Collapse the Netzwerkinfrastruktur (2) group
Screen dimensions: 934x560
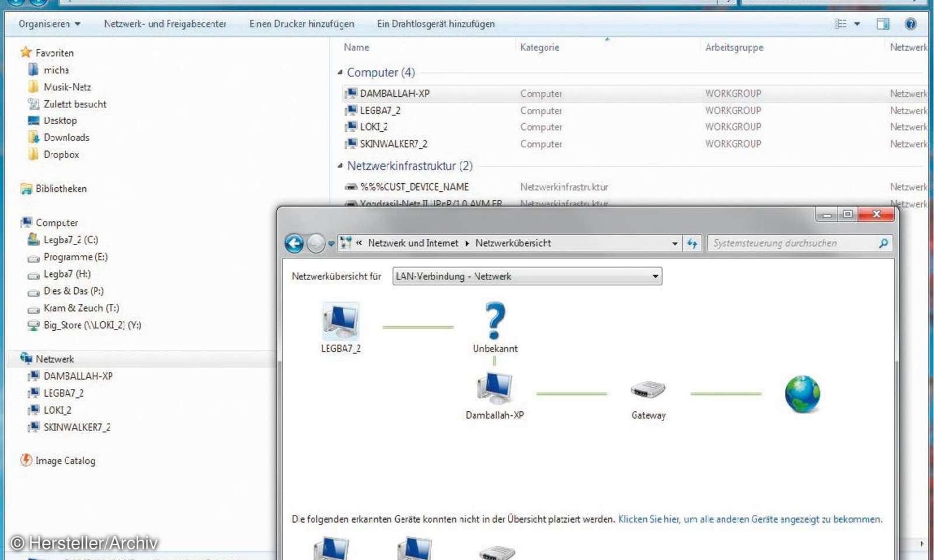pyautogui.click(x=341, y=166)
